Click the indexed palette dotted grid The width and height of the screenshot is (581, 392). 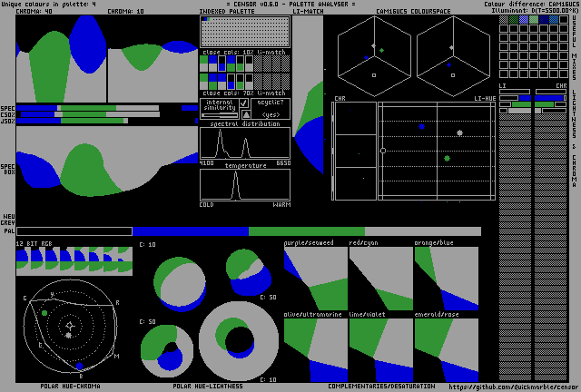[245, 34]
